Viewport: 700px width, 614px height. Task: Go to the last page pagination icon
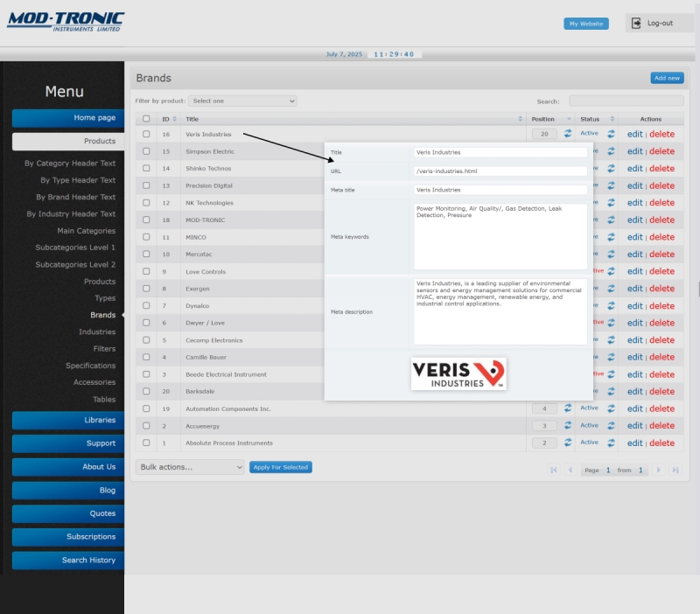[x=675, y=470]
